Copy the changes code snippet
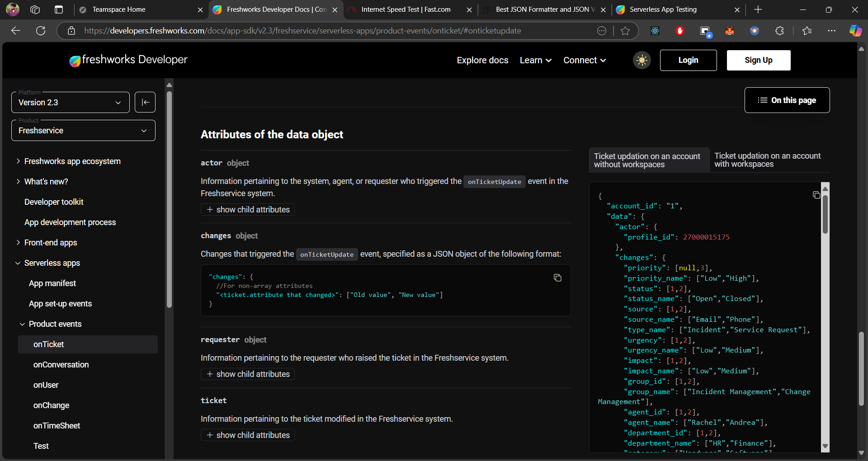 coord(557,278)
